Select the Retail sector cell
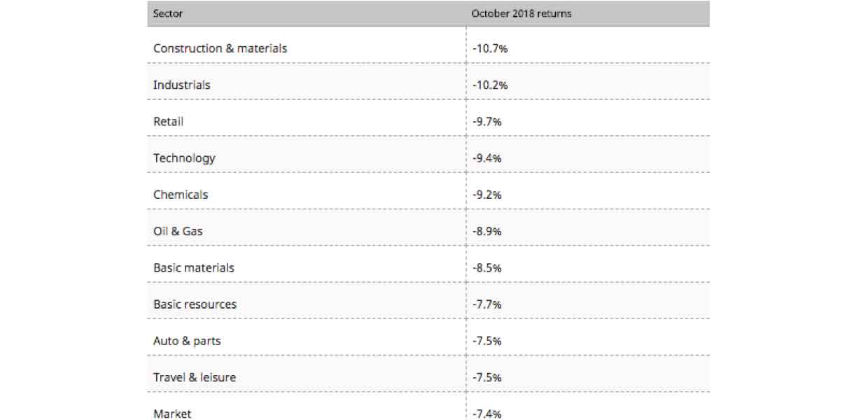The image size is (868, 420). 168,122
